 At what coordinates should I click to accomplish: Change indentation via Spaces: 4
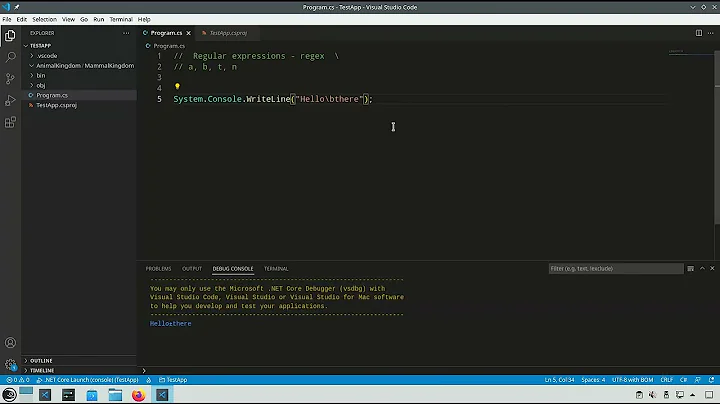pyautogui.click(x=593, y=380)
